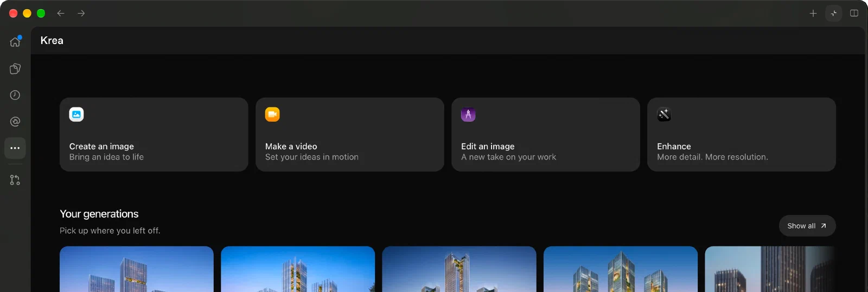Open a new tab with the plus icon

[x=813, y=13]
